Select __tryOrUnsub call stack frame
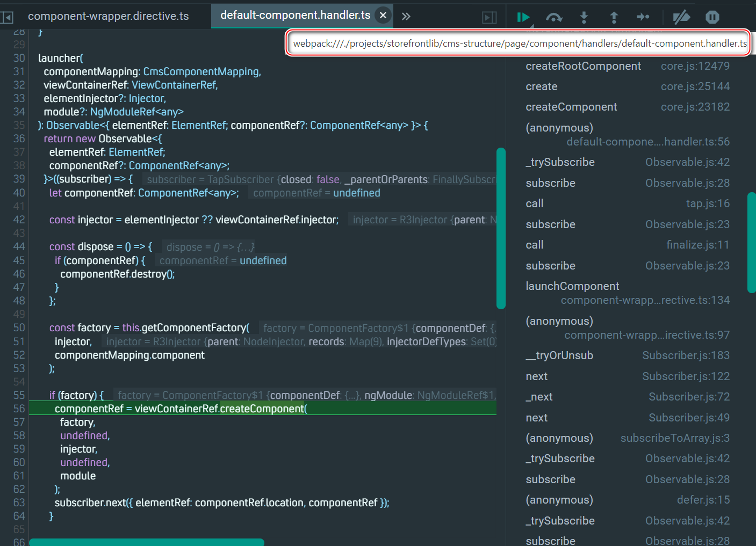Viewport: 756px width, 546px height. click(559, 355)
